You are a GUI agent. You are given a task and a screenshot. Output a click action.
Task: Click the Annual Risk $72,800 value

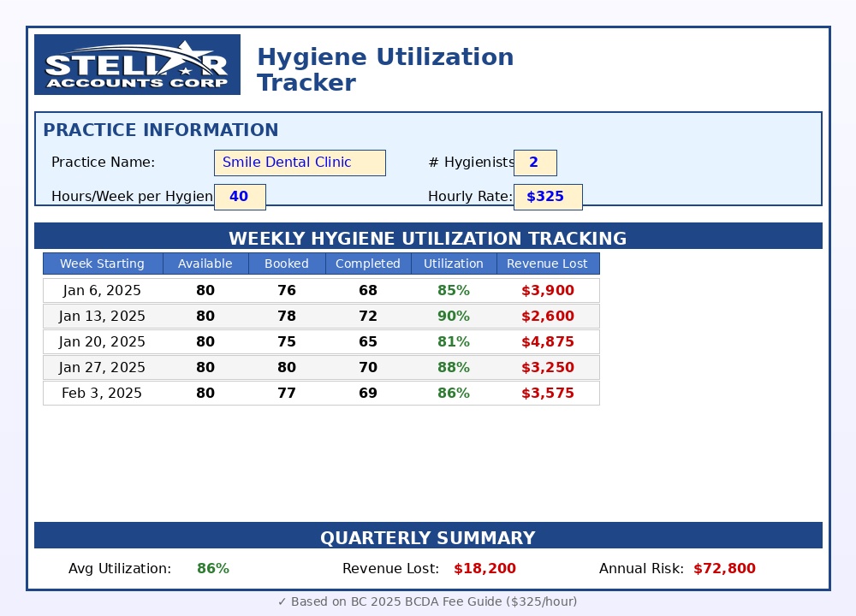(x=724, y=568)
